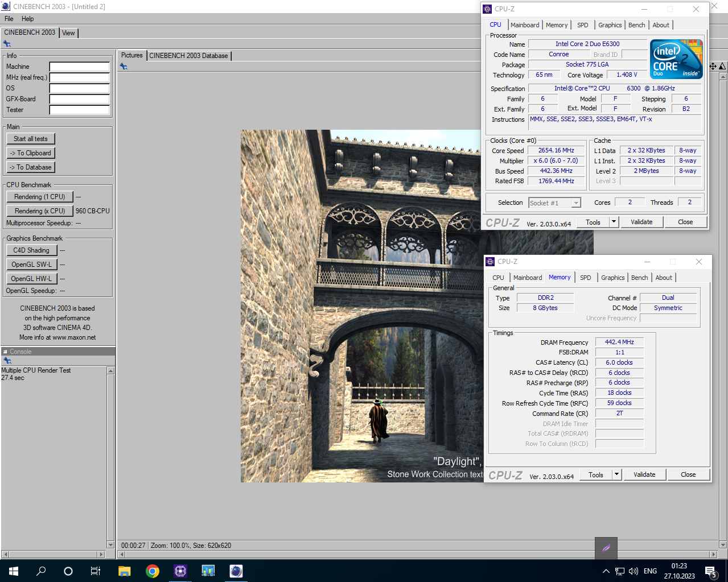Switch to CINEBENCH 2003 Database tab
Screen dimensions: 728x582
point(188,56)
